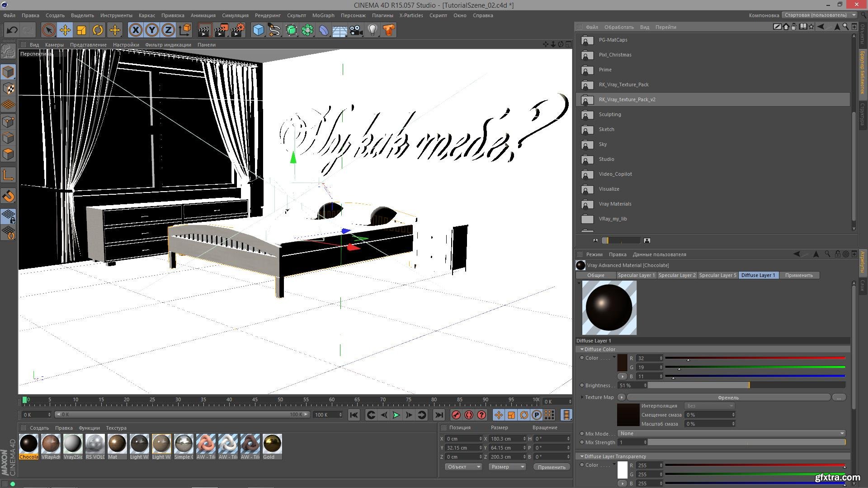Click the Undo arrow icon

(x=12, y=30)
